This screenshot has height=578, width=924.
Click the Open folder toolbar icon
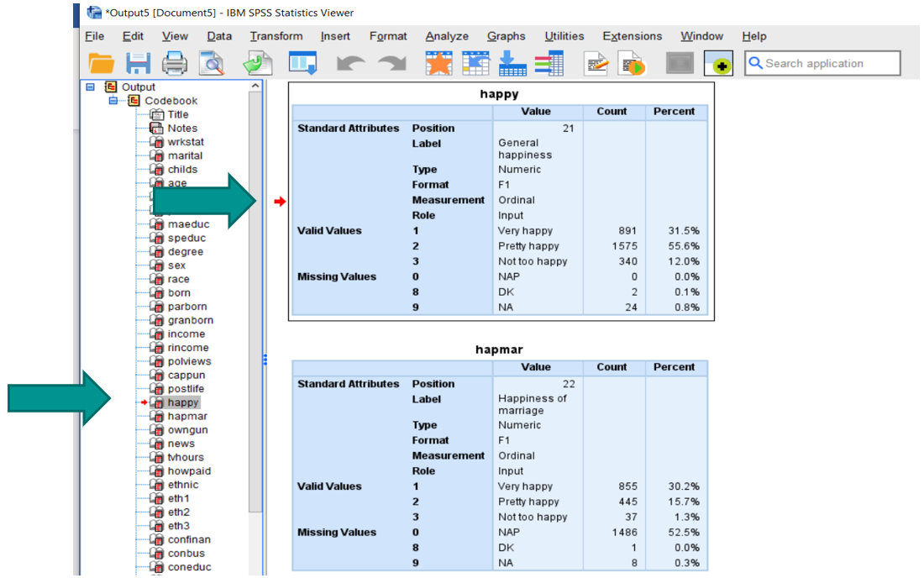102,63
